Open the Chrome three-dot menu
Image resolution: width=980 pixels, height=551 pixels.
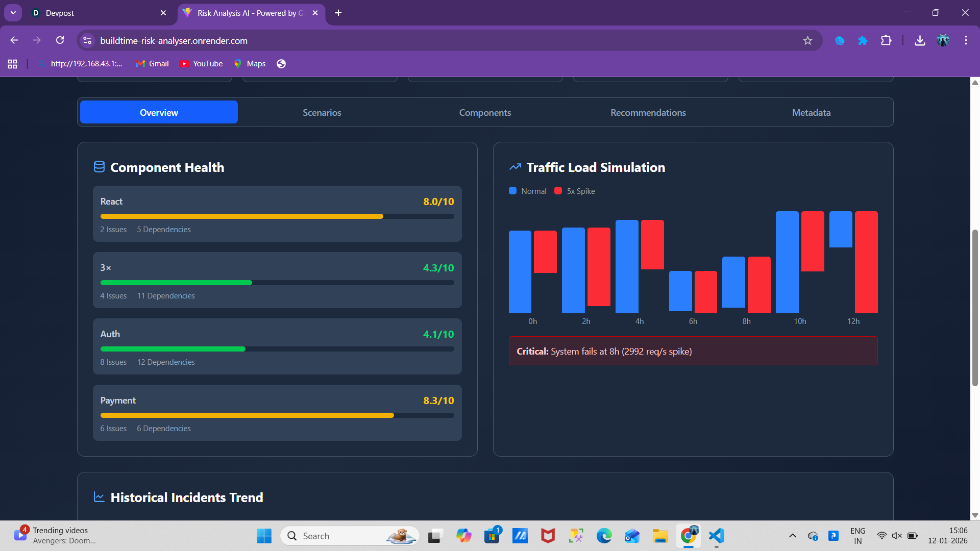[966, 40]
